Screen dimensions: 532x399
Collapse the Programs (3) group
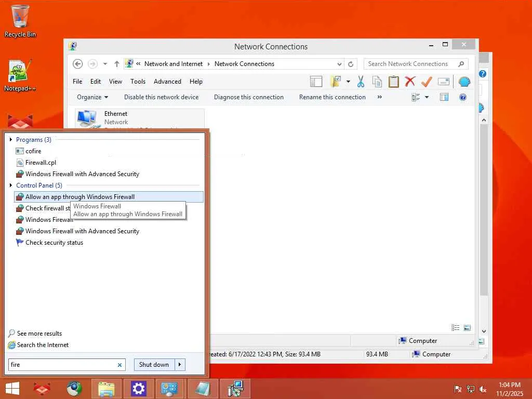click(x=11, y=139)
